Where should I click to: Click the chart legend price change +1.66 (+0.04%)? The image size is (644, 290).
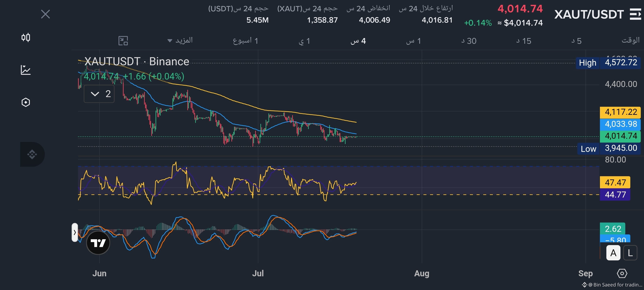click(x=154, y=76)
